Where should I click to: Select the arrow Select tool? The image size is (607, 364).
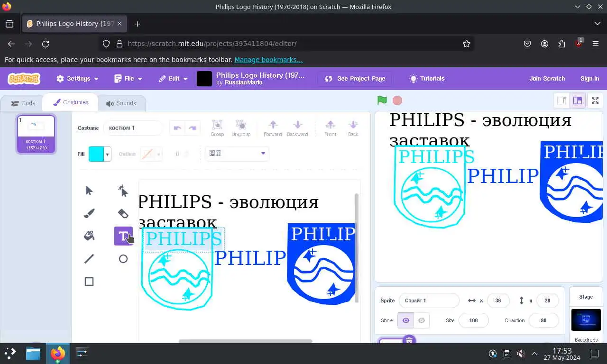click(x=89, y=191)
